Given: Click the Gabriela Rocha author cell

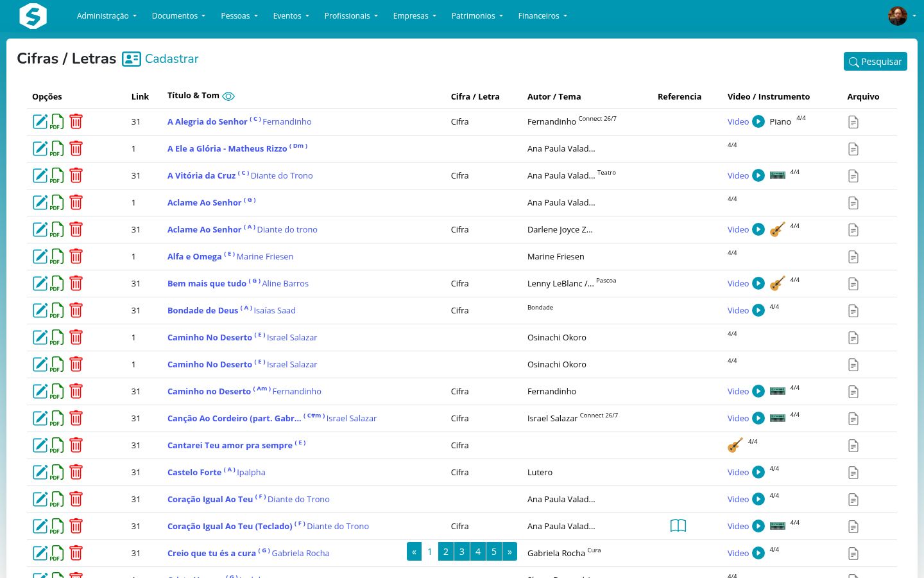Looking at the screenshot, I should 556,554.
